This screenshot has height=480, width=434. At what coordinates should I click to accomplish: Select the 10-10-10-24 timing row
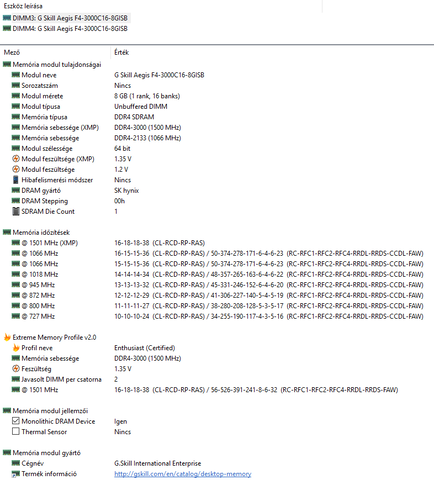point(269,316)
